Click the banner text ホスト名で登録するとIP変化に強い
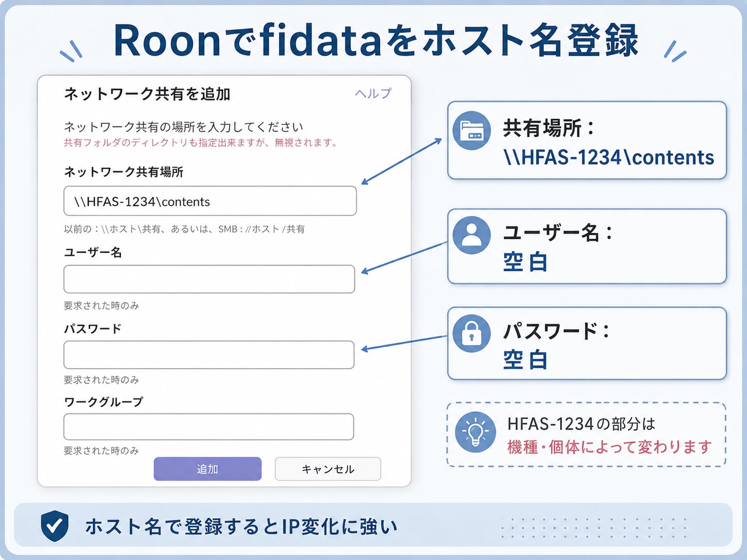747x560 pixels. click(241, 526)
